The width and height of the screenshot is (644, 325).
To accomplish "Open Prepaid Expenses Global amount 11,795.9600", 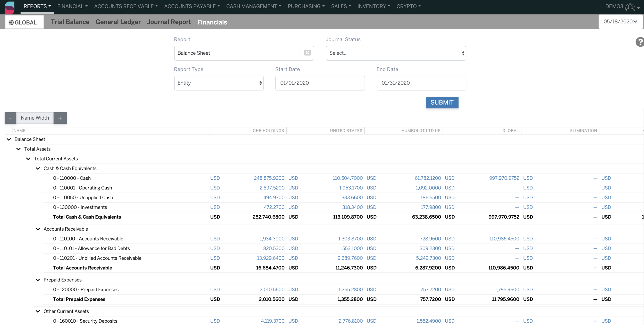I will pos(506,290).
